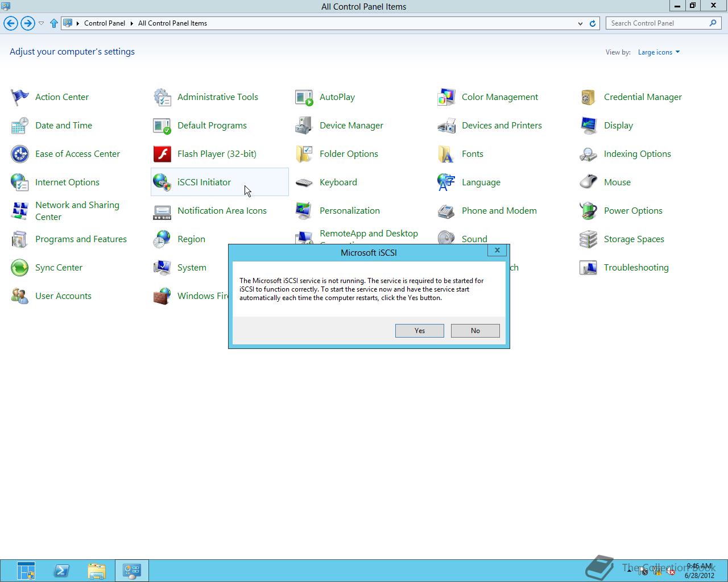
Task: Open the Fonts folder icon
Action: [446, 154]
